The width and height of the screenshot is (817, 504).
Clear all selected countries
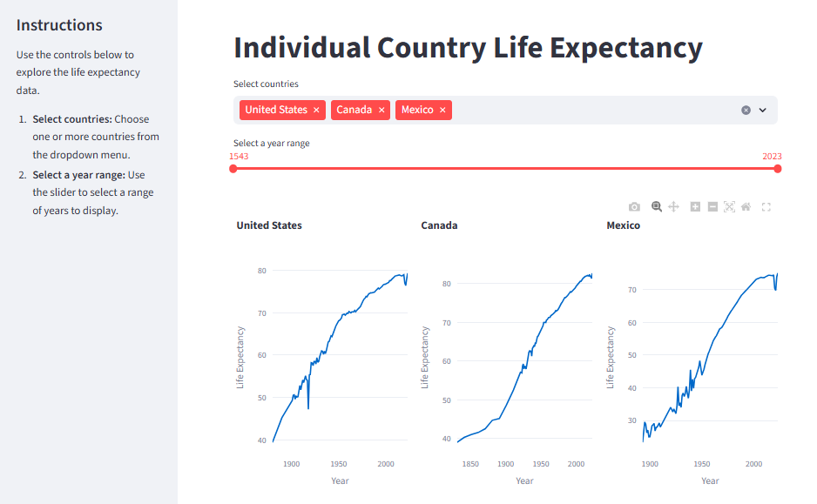point(746,110)
